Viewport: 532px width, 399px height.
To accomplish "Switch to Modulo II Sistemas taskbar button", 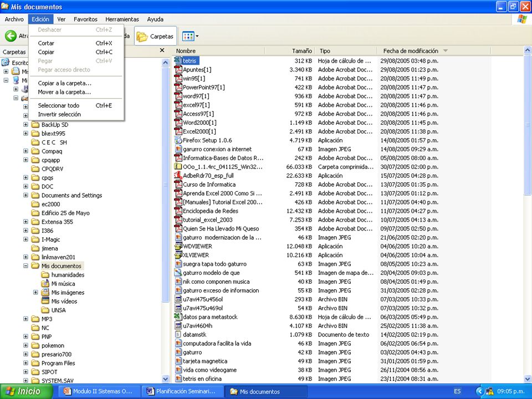I will [x=99, y=391].
